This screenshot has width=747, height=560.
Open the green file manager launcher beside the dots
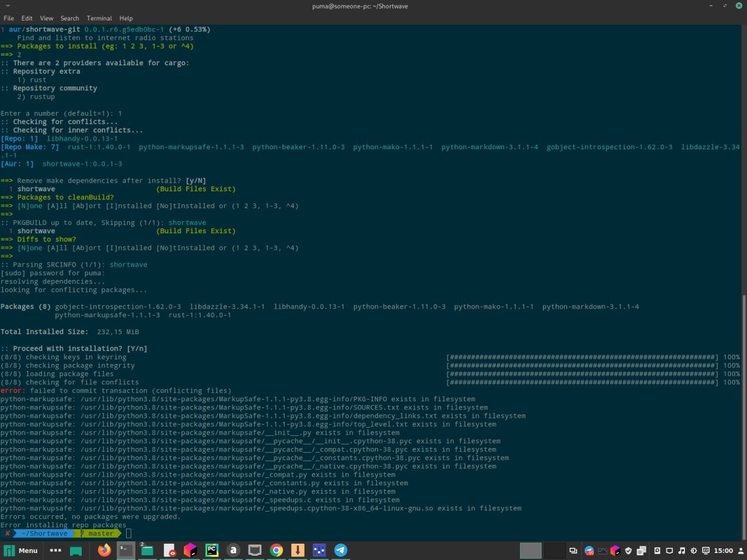(76, 550)
